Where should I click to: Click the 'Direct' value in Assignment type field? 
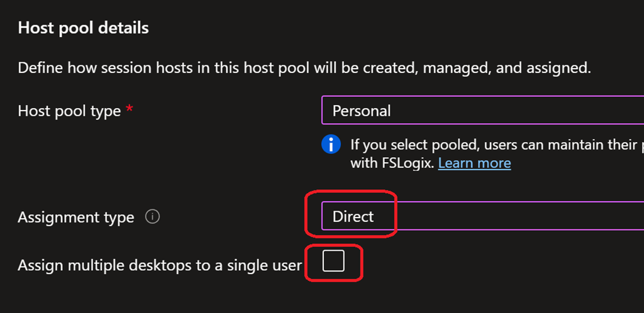coord(353,216)
